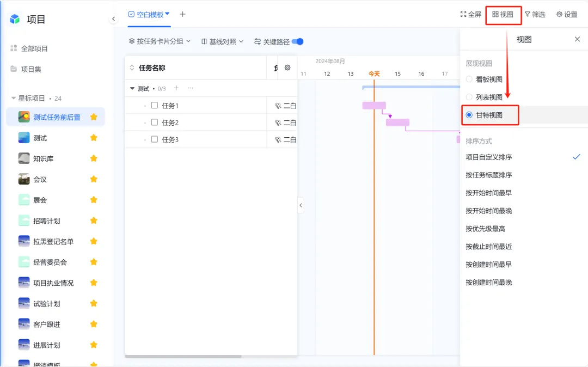This screenshot has width=588, height=367.
Task: Click the 知识库 project icon
Action: [24, 158]
